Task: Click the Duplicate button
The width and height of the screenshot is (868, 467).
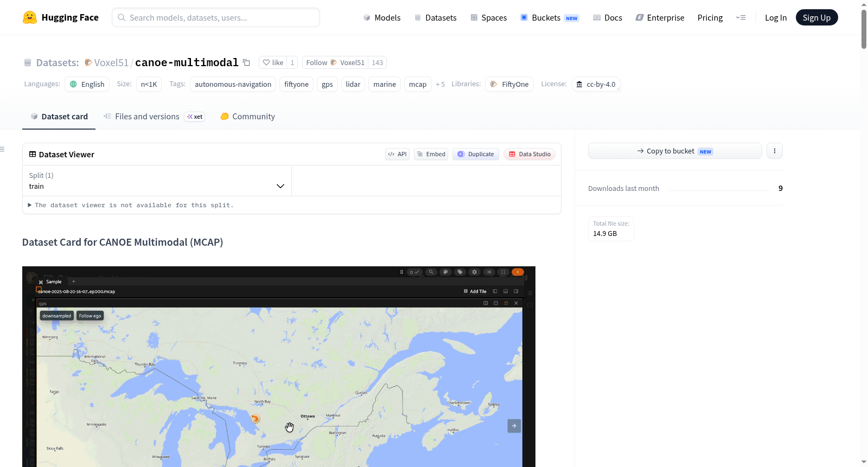Action: (476, 154)
